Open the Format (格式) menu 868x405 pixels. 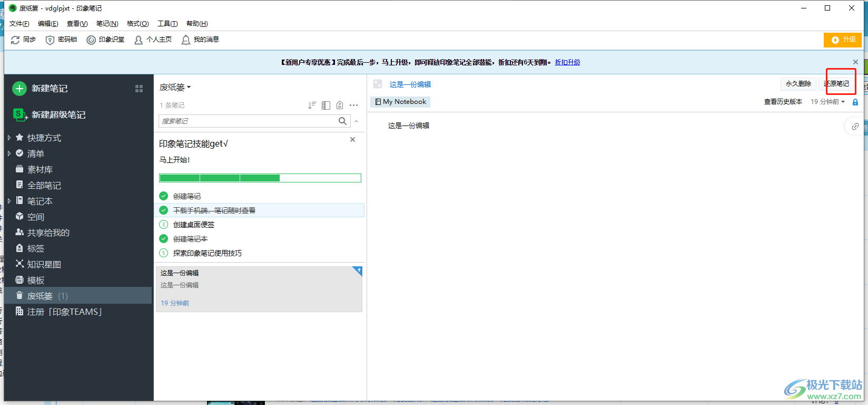[137, 24]
